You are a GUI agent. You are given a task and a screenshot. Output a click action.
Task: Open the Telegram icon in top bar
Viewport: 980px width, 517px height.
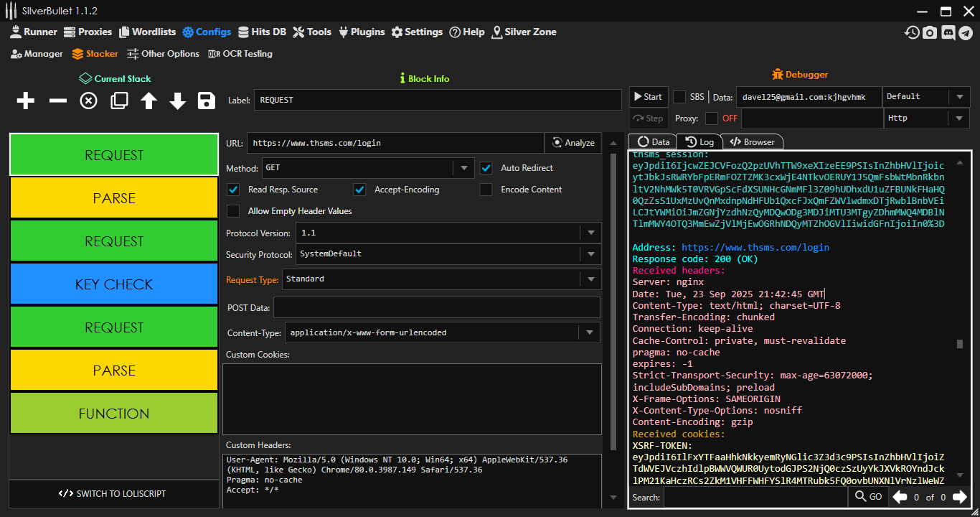[x=965, y=32]
